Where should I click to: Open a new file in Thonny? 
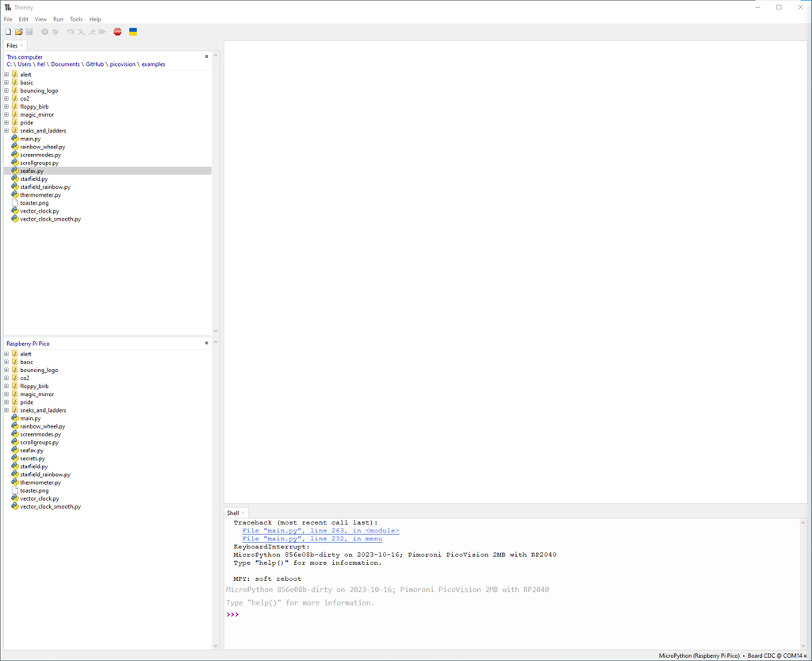8,32
